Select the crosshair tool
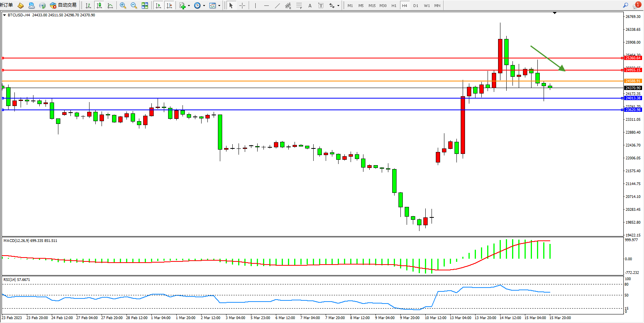 click(242, 5)
